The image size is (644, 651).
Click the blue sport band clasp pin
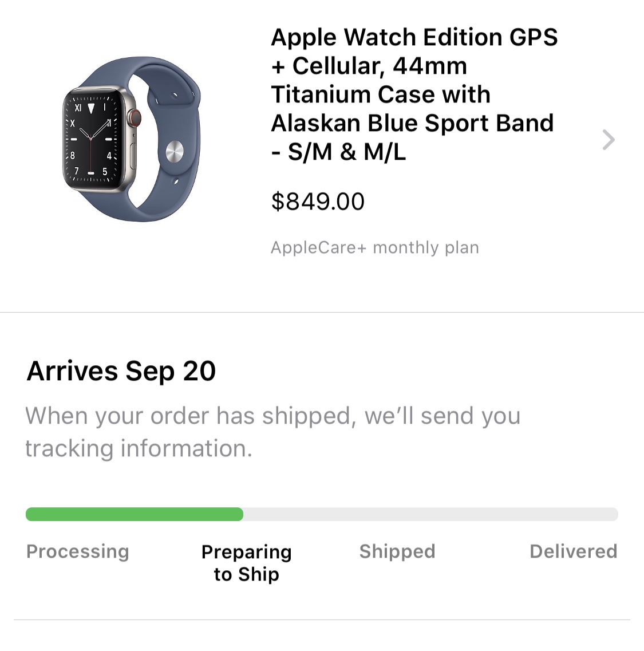coord(174,153)
